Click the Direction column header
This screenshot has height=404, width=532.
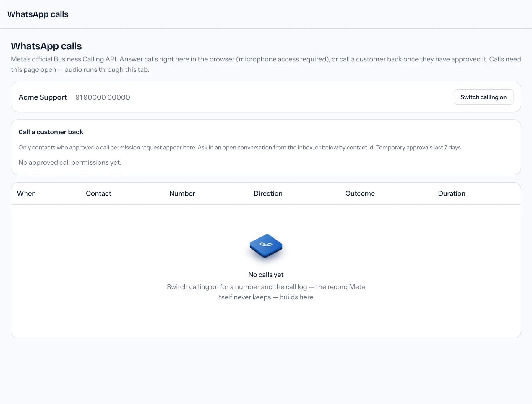click(268, 193)
